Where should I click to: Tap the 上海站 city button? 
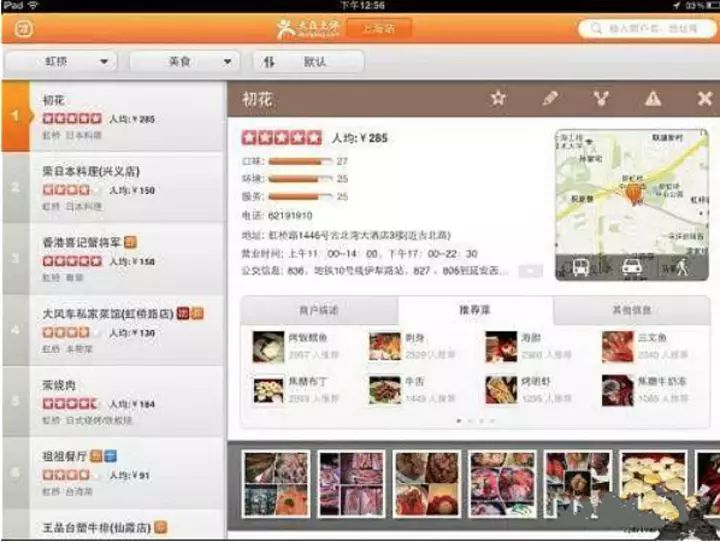(x=377, y=28)
